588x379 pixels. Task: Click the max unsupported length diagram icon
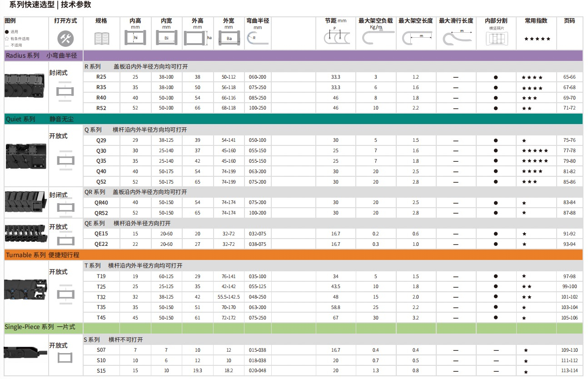pos(415,38)
